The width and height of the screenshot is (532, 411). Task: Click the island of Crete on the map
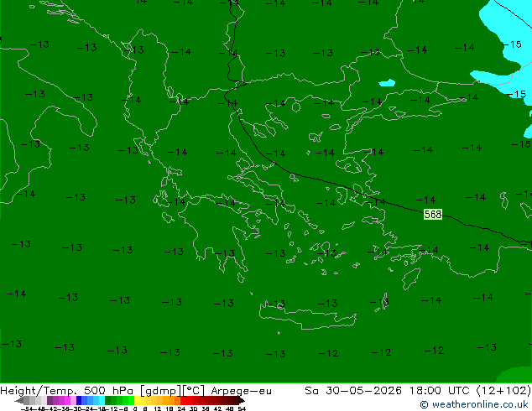coord(307,315)
